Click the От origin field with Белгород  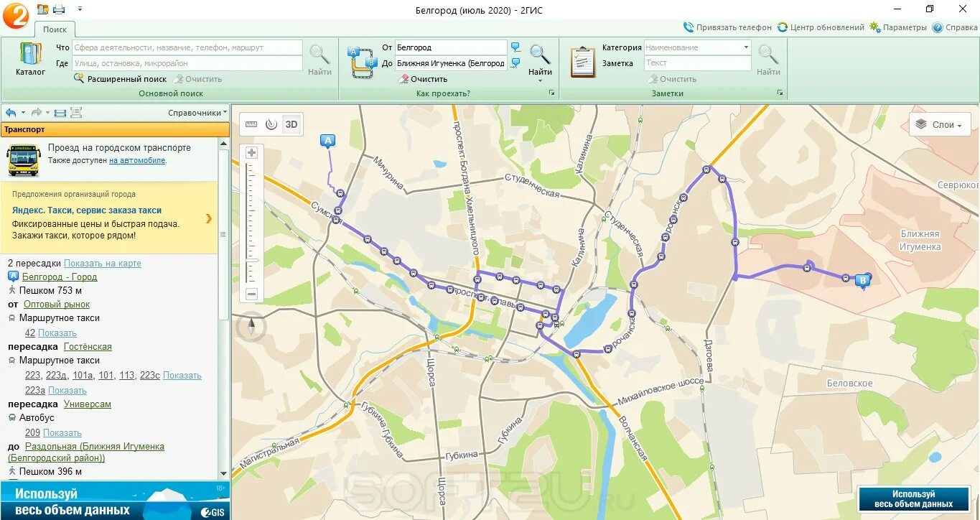point(451,47)
